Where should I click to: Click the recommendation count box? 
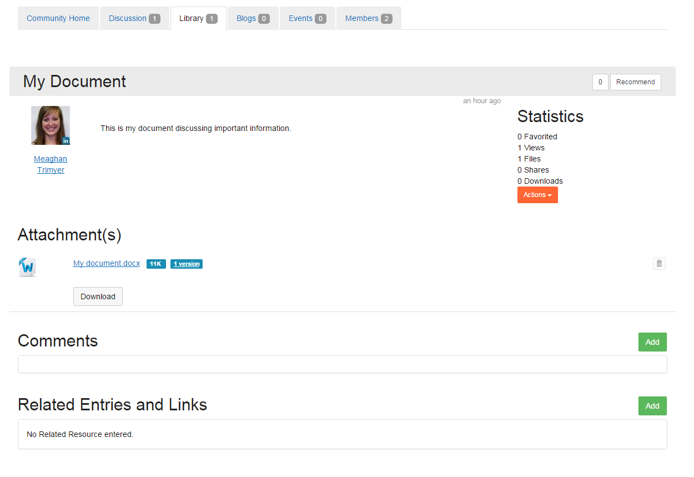coord(600,82)
